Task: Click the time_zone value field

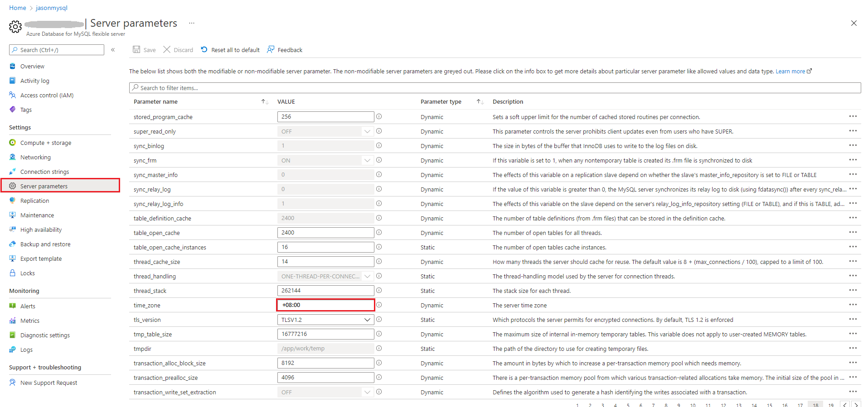Action: tap(325, 305)
